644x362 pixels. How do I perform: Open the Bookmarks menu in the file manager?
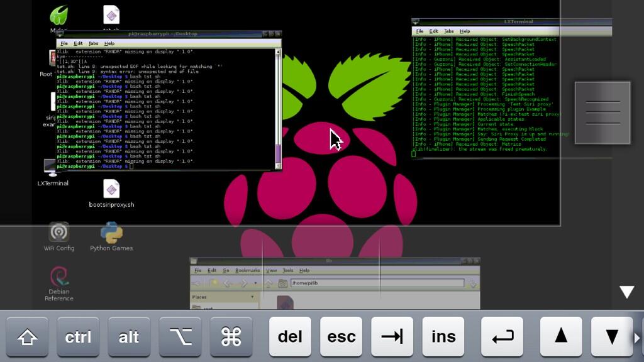[248, 270]
